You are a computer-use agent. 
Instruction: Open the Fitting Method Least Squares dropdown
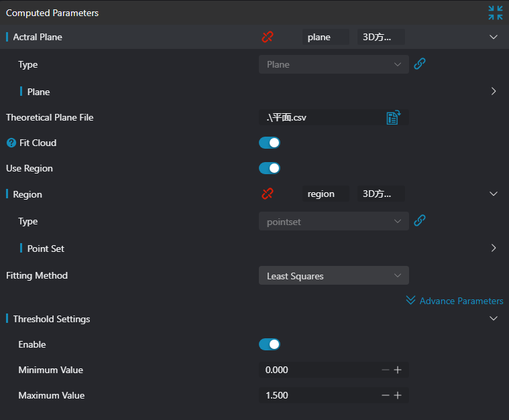pos(334,276)
